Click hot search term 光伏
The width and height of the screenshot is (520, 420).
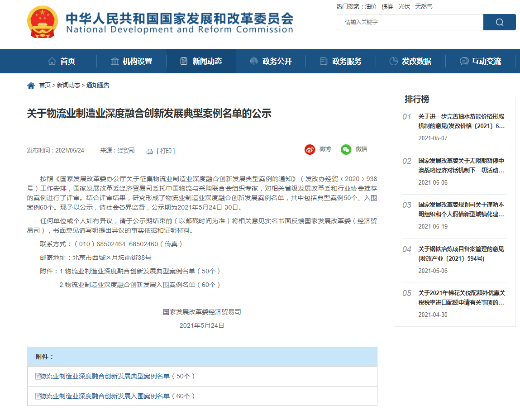404,6
